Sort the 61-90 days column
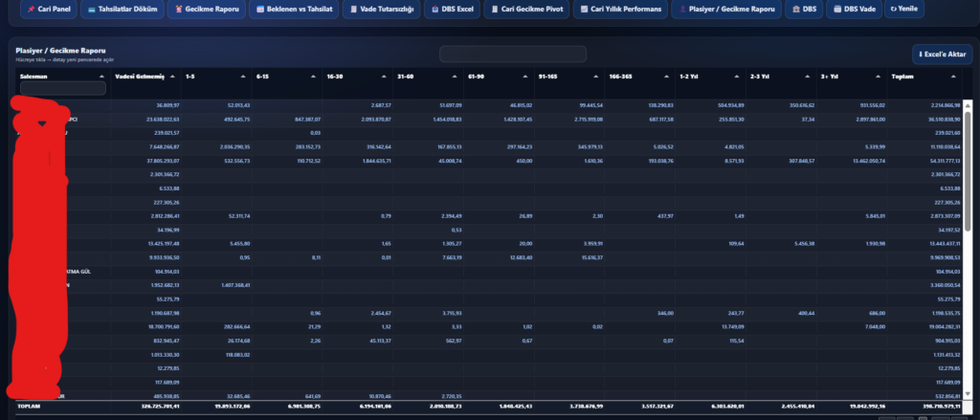 coord(525,77)
